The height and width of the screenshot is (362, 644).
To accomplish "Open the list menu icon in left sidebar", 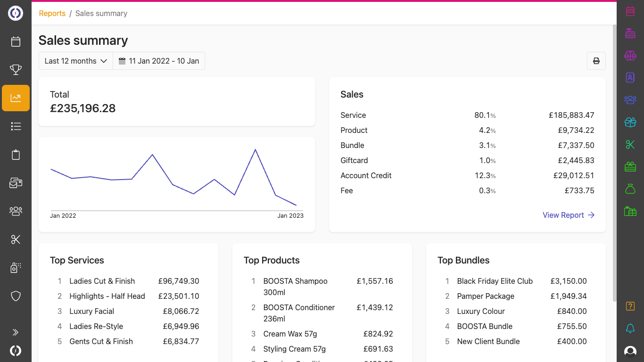I will [16, 126].
